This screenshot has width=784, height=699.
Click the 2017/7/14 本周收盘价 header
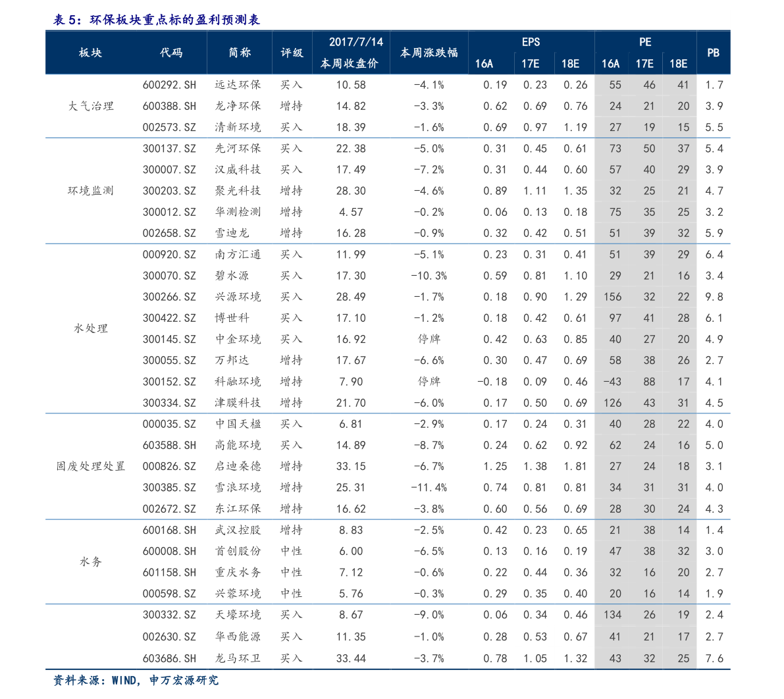click(x=356, y=53)
